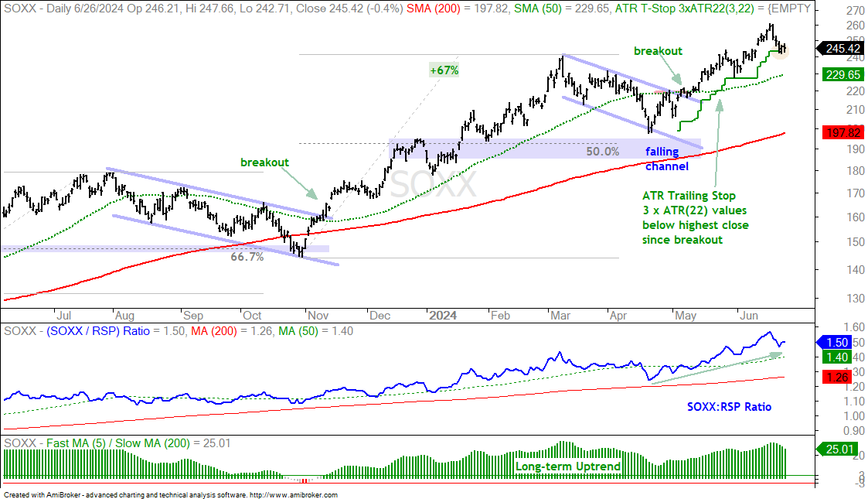Click the "Fast MA (5) / Slow MA (200) = 25.01" title
This screenshot has height=499, width=868.
138,443
